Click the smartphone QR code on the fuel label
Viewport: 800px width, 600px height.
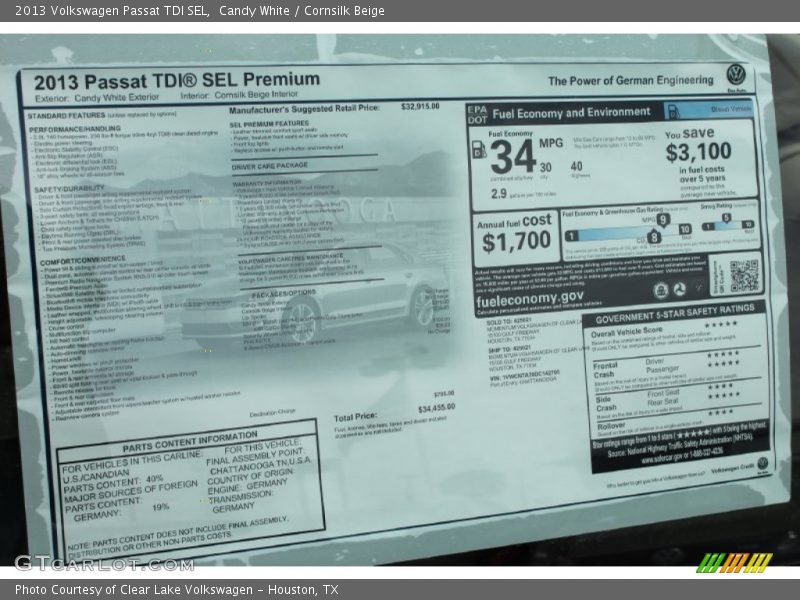pos(744,275)
